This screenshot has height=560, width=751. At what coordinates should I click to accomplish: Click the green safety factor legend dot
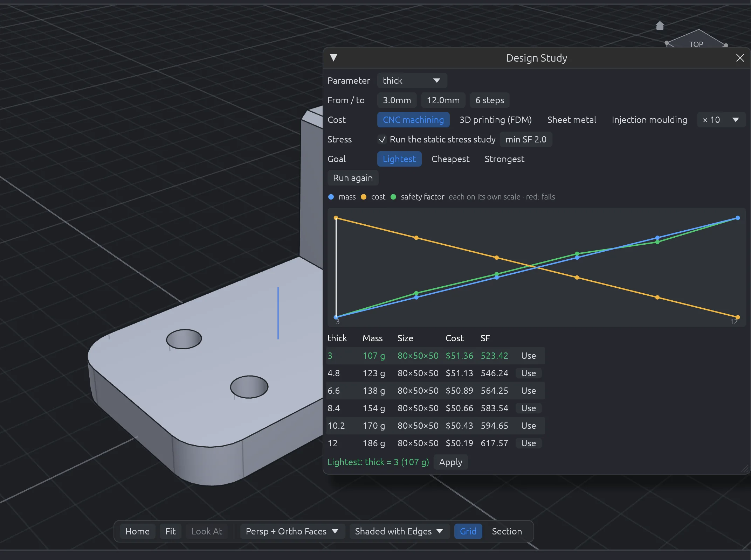393,197
